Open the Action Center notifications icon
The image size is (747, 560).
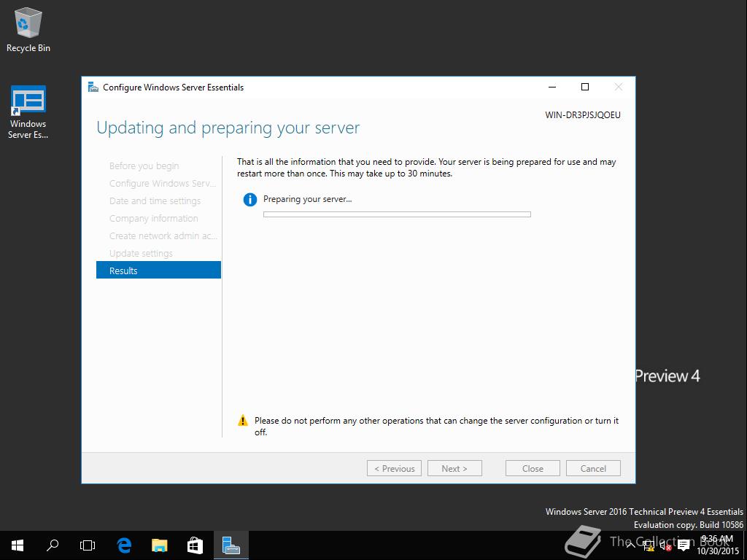[684, 545]
